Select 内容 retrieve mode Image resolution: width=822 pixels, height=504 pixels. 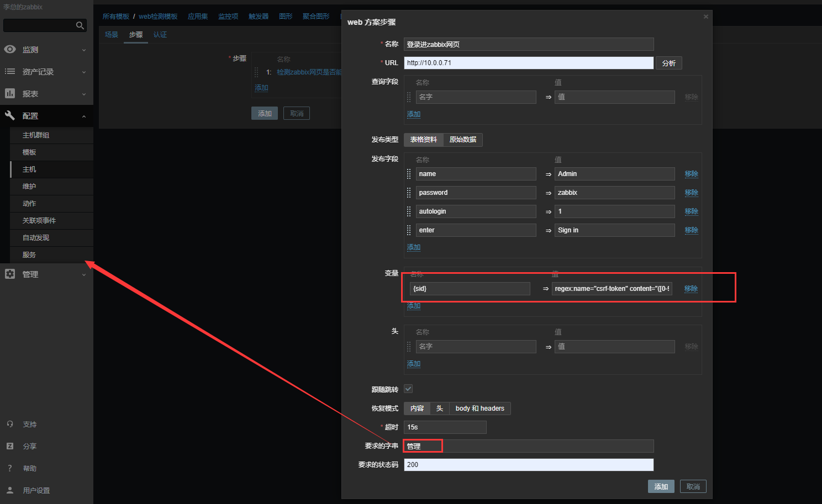[417, 408]
